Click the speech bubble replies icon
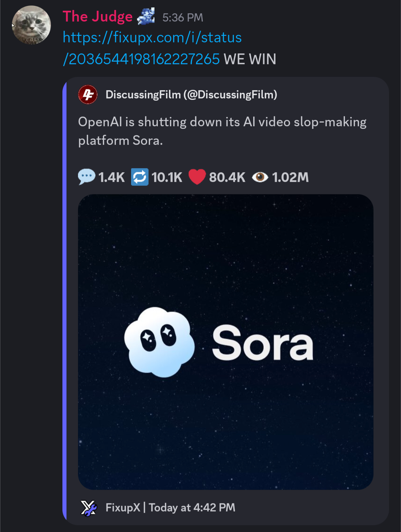 [x=86, y=177]
